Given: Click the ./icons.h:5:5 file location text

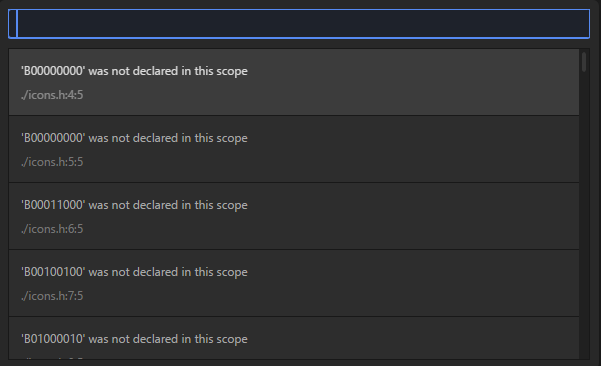Looking at the screenshot, I should tap(52, 162).
